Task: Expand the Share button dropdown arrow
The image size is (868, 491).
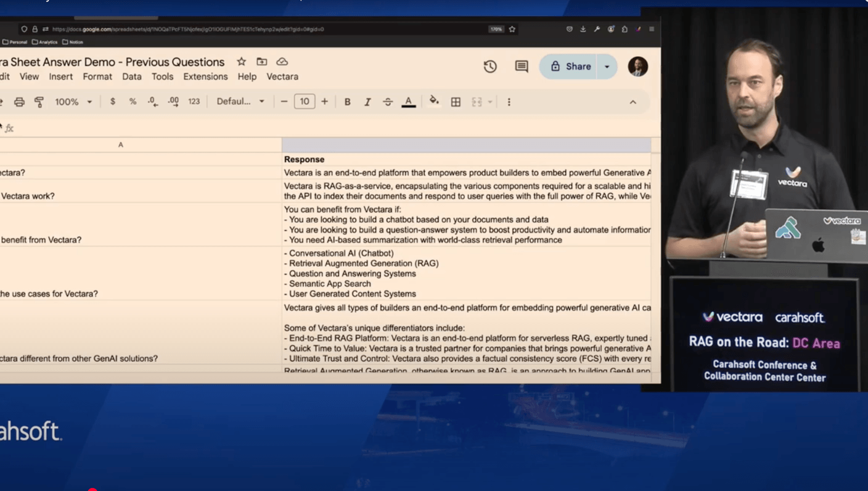Action: pos(607,67)
